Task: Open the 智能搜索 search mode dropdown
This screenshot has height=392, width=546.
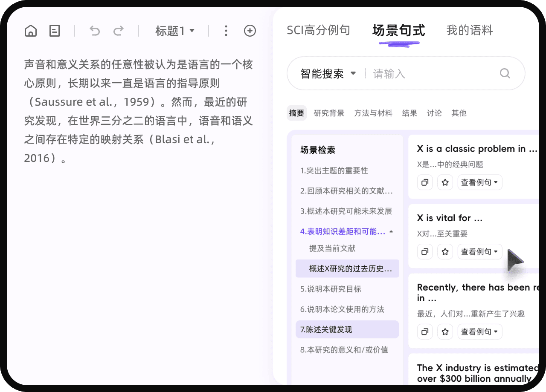Action: click(328, 74)
